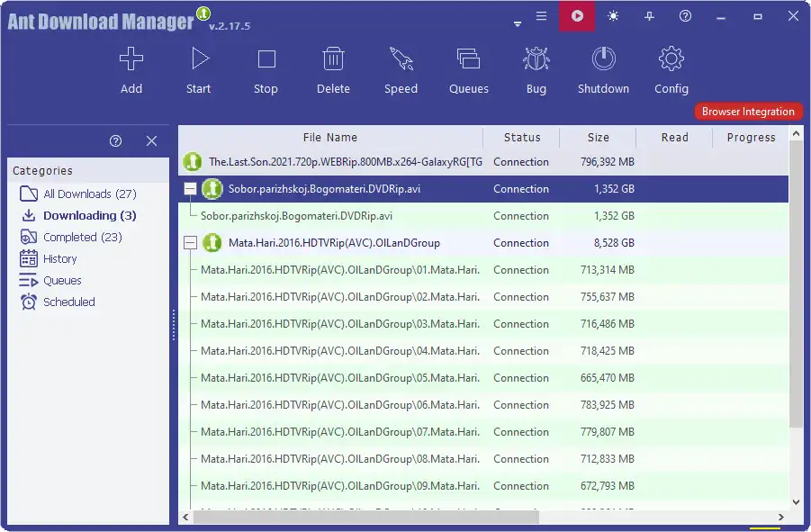811x532 pixels.
Task: Open help question mark in title bar
Action: tap(685, 16)
